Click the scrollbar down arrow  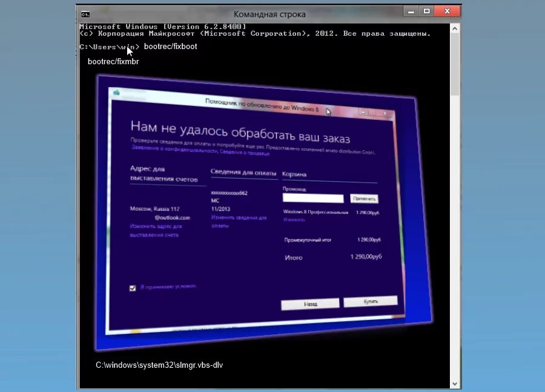[455, 384]
